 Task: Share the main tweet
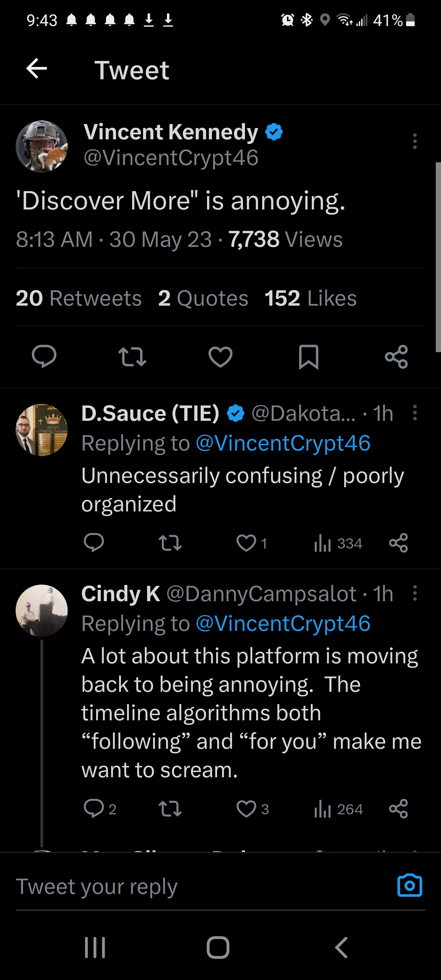pyautogui.click(x=396, y=356)
